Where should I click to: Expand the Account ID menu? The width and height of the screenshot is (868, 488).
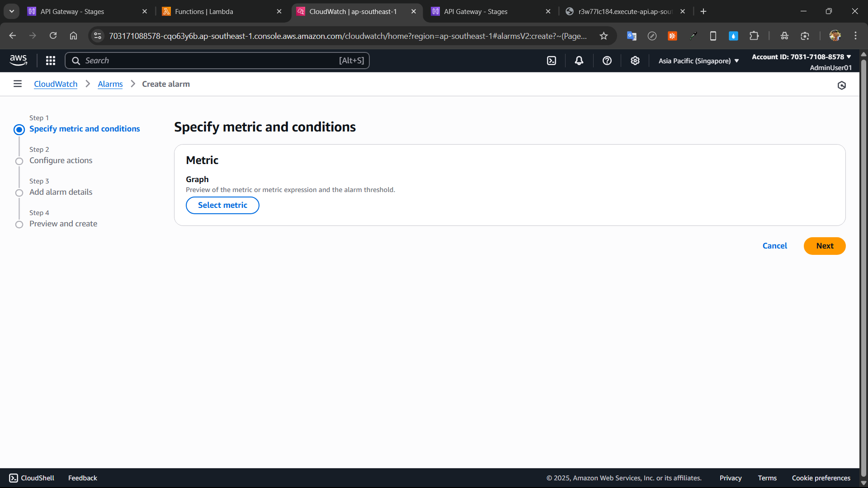click(801, 57)
